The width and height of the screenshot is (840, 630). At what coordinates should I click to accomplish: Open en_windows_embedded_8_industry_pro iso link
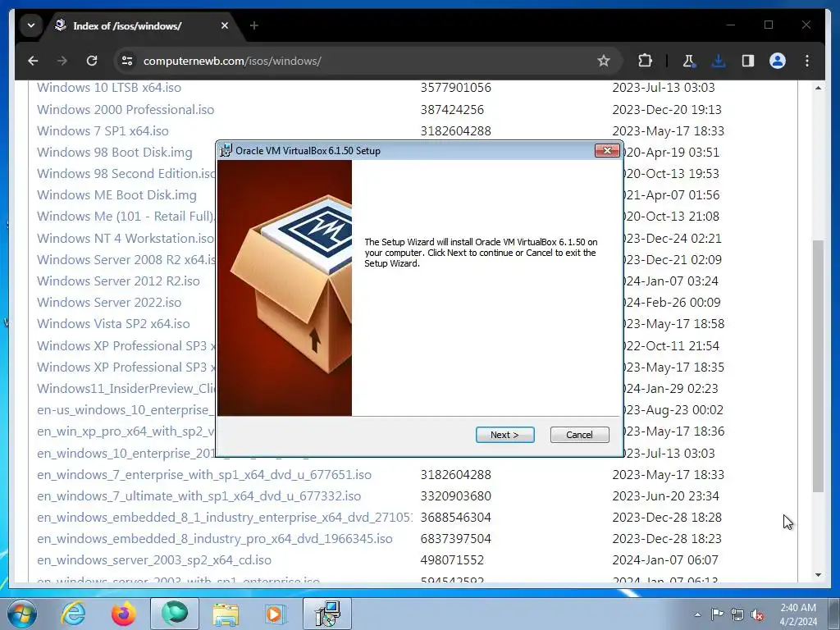(x=214, y=539)
